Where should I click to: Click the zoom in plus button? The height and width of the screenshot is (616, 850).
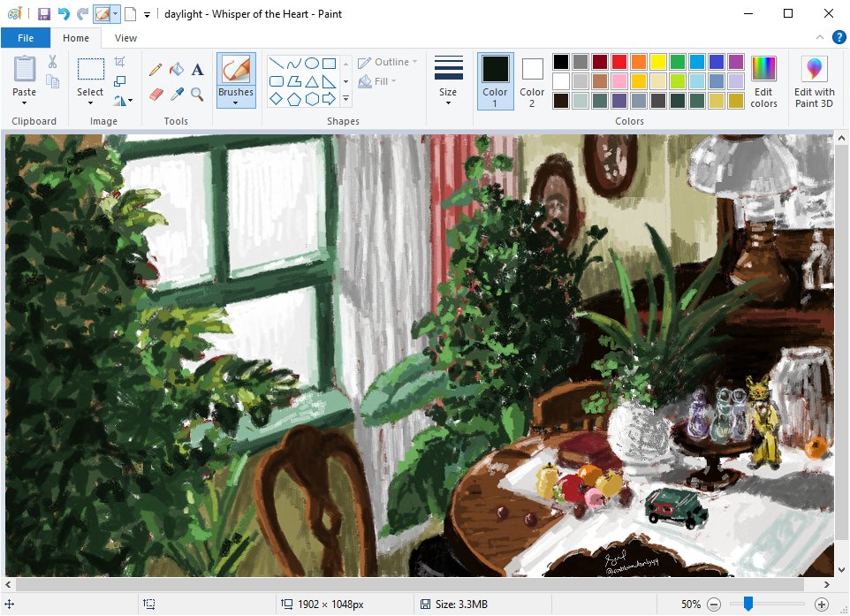click(822, 605)
